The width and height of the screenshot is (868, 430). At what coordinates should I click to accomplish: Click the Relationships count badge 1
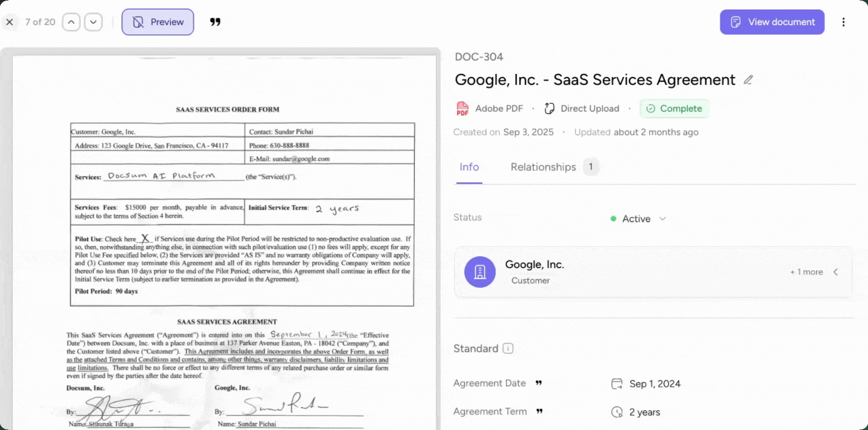tap(591, 167)
